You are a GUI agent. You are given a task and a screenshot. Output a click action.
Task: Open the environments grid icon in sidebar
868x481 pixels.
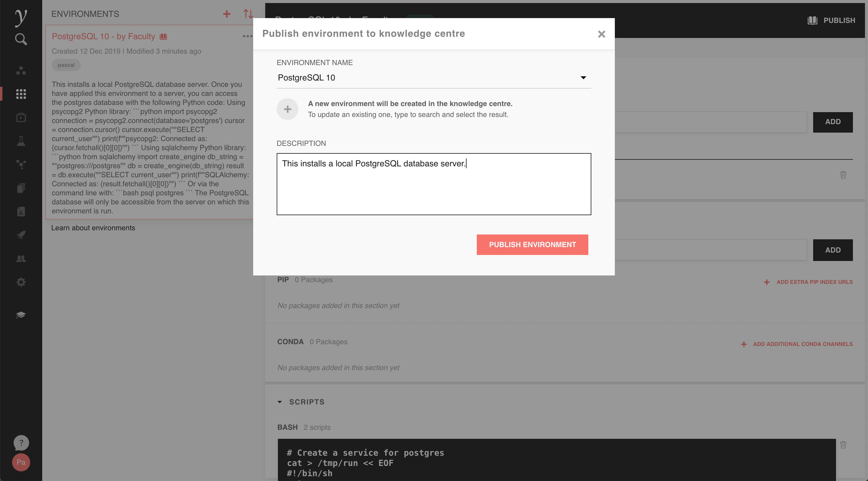[x=21, y=94]
